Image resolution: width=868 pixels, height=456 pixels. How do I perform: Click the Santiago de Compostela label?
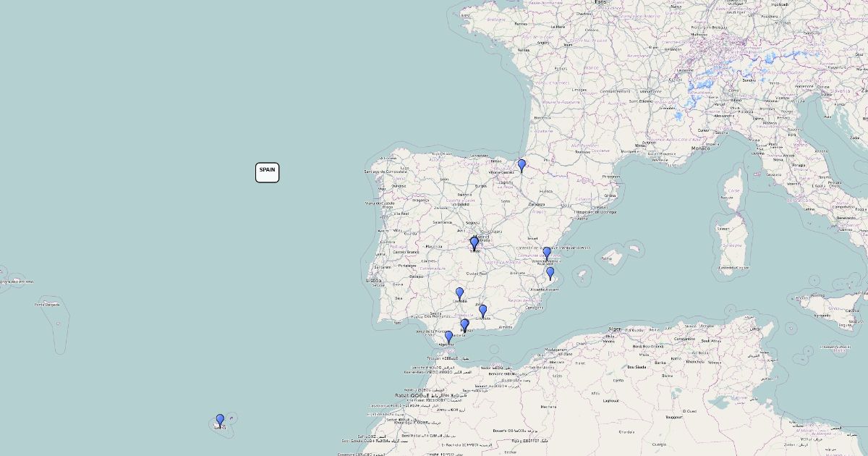(386, 172)
